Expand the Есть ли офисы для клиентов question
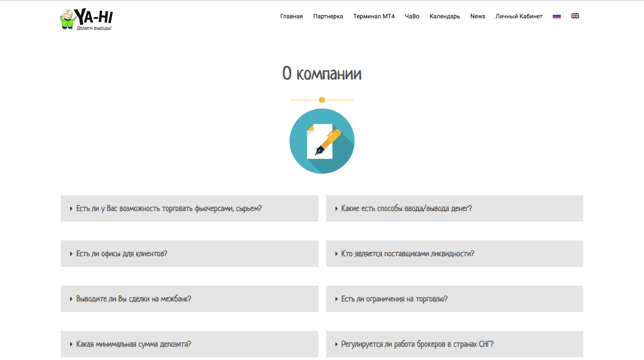This screenshot has height=360, width=644. (122, 253)
